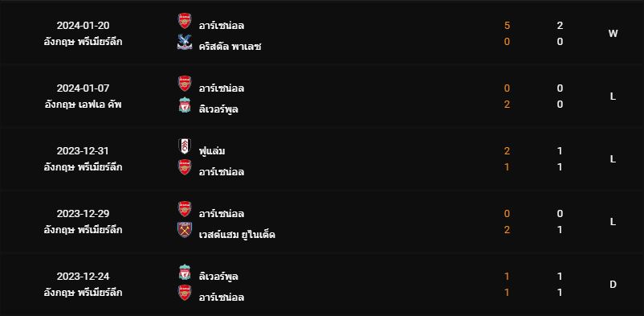
Task: Click Arsenal's full-time score of 5
Action: click(x=507, y=26)
